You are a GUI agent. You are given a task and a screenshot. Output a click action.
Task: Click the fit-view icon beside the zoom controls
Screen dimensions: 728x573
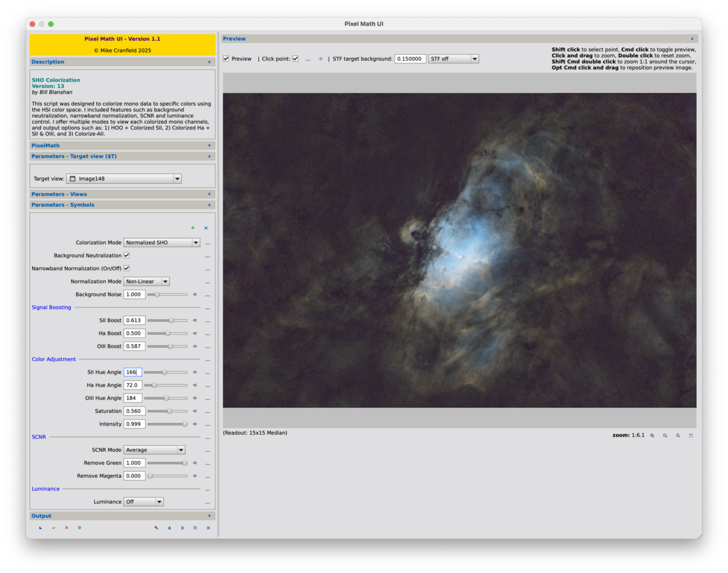point(691,435)
